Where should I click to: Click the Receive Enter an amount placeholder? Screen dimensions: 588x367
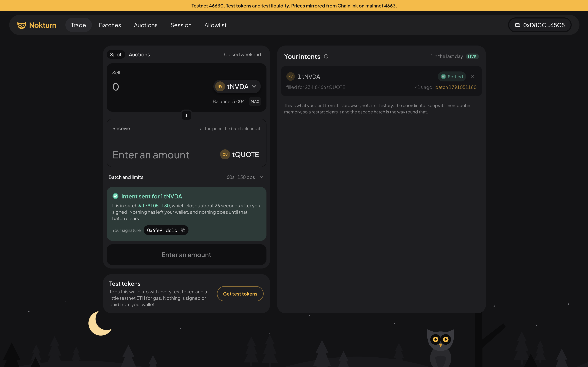(x=151, y=155)
